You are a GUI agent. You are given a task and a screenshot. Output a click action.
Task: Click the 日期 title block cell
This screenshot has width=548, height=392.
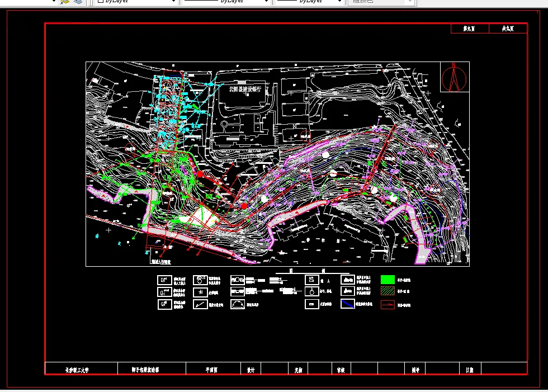[470, 369]
